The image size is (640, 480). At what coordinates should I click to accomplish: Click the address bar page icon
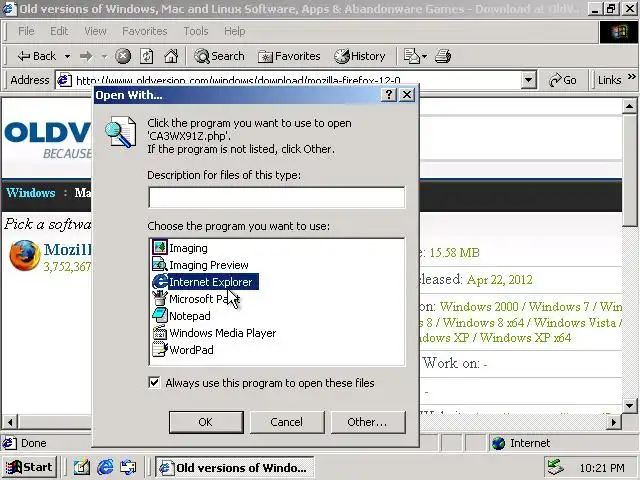tap(64, 80)
